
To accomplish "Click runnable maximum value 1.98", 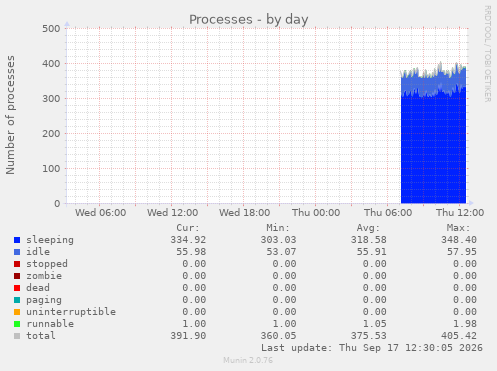I will click(465, 324).
